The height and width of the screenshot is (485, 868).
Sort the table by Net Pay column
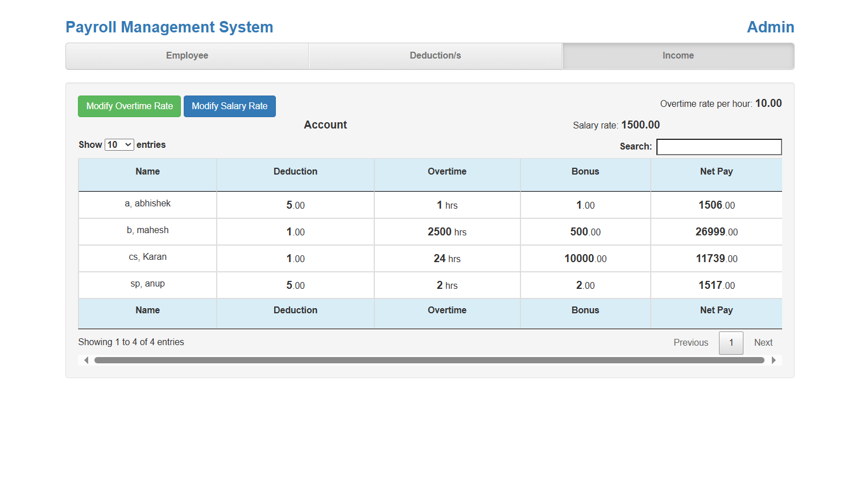[716, 171]
